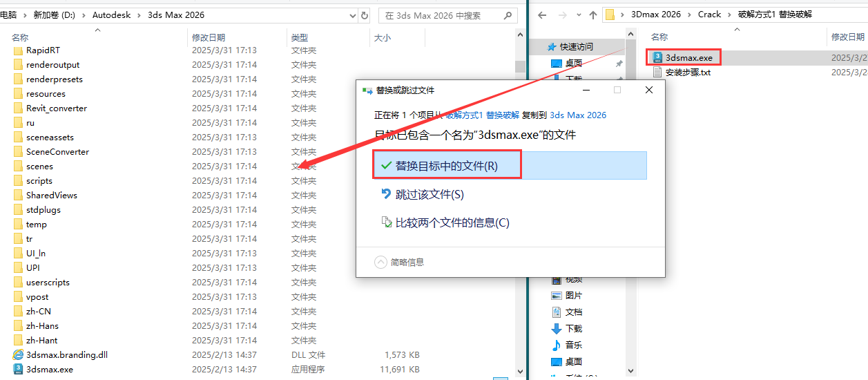The height and width of the screenshot is (380, 868).
Task: Select the resources folder icon
Action: pyautogui.click(x=18, y=93)
